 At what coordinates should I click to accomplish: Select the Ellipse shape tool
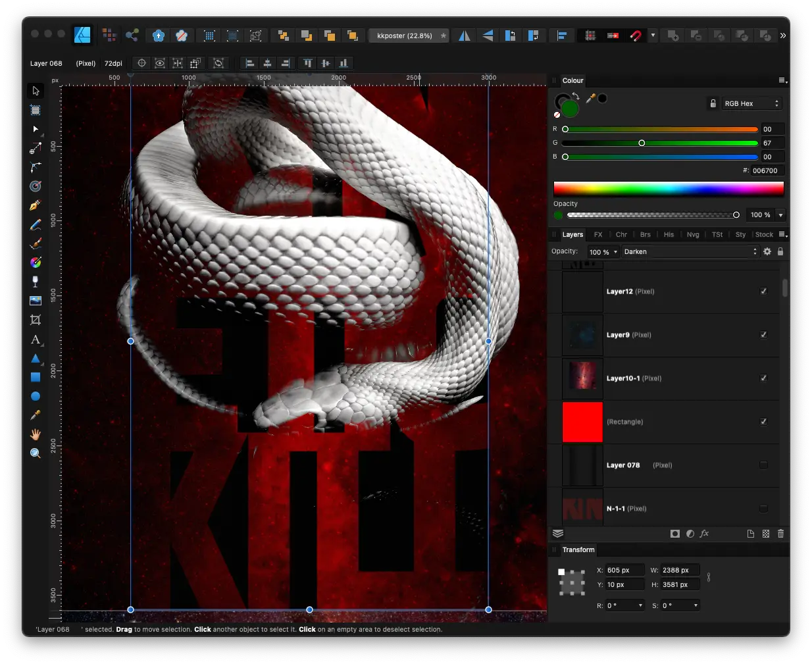36,396
